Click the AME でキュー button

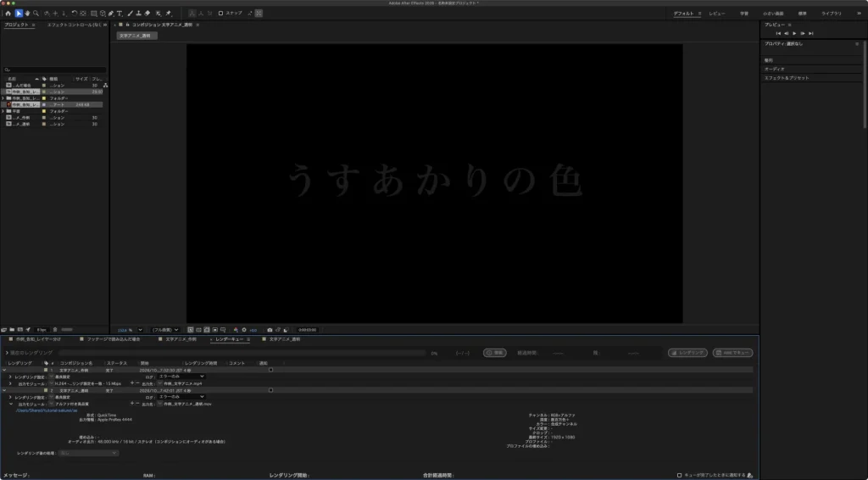tap(732, 353)
